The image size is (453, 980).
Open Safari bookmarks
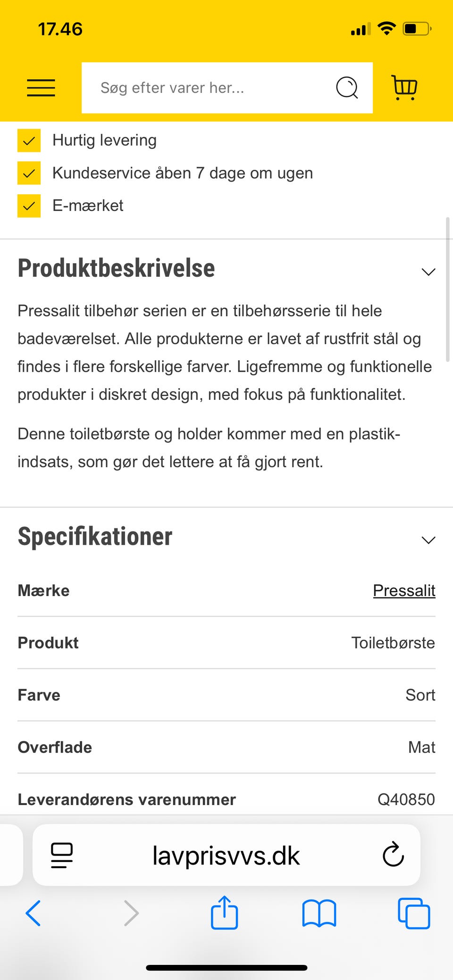coord(319,914)
